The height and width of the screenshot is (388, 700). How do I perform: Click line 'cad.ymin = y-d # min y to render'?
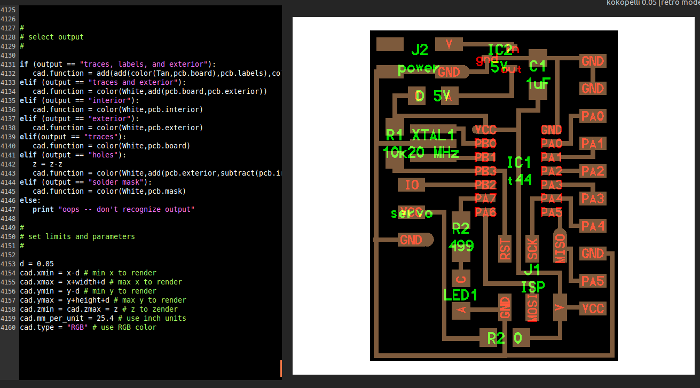[x=88, y=291]
